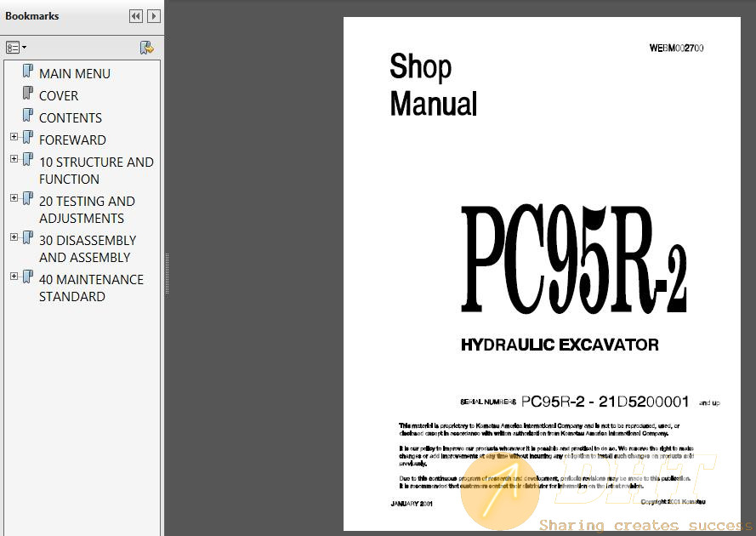Expand the FOREWARD bookmark
The height and width of the screenshot is (536, 756).
point(14,136)
